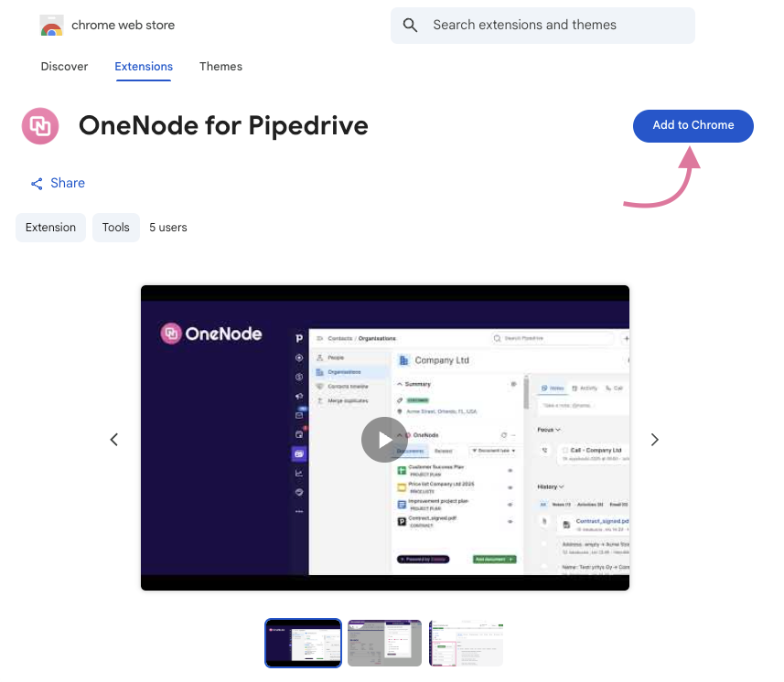This screenshot has width=784, height=682.
Task: Go to previous screenshot with left chevron
Action: click(114, 440)
